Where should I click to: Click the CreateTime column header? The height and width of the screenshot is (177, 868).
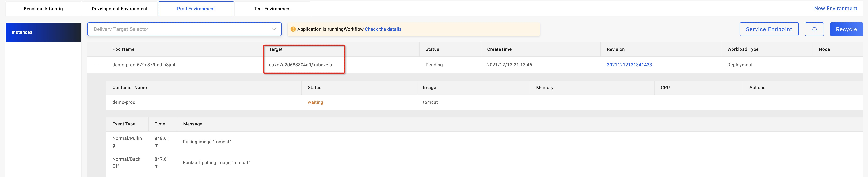click(499, 49)
